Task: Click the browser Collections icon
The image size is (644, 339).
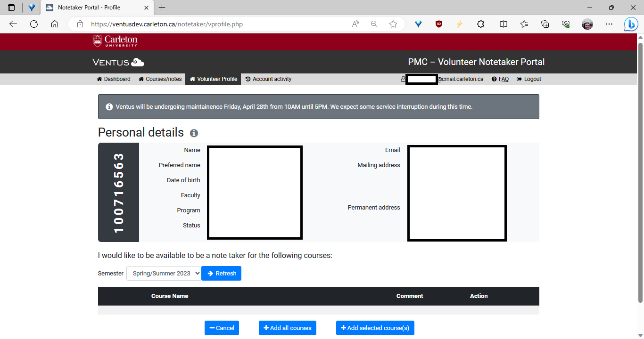Action: pos(545,24)
